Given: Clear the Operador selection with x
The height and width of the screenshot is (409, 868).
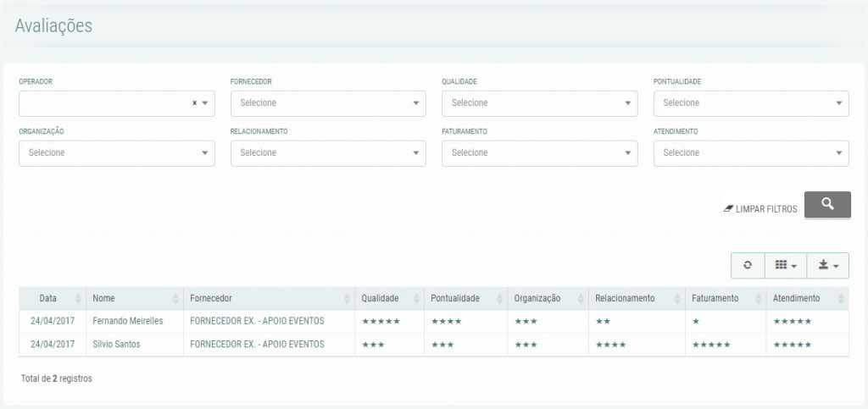Looking at the screenshot, I should tap(194, 102).
